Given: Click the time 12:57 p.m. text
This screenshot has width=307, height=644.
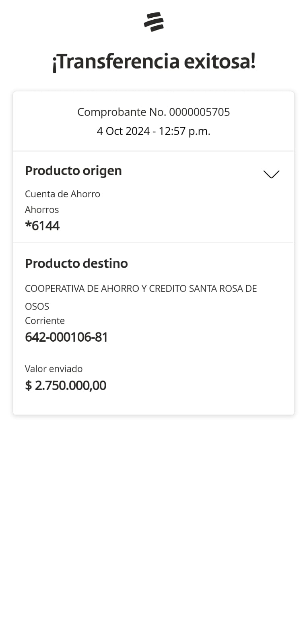Looking at the screenshot, I should click(x=184, y=131).
